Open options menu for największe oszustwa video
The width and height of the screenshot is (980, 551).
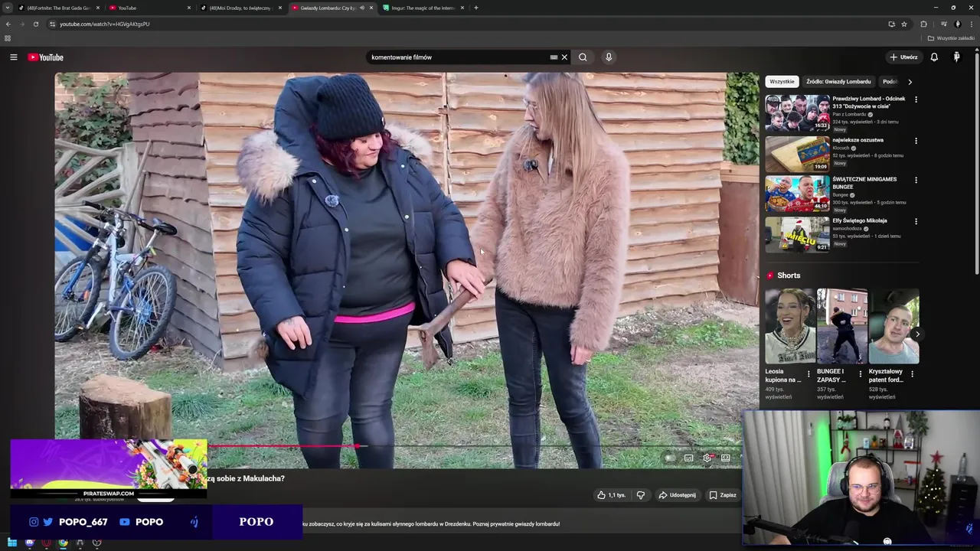coord(916,141)
